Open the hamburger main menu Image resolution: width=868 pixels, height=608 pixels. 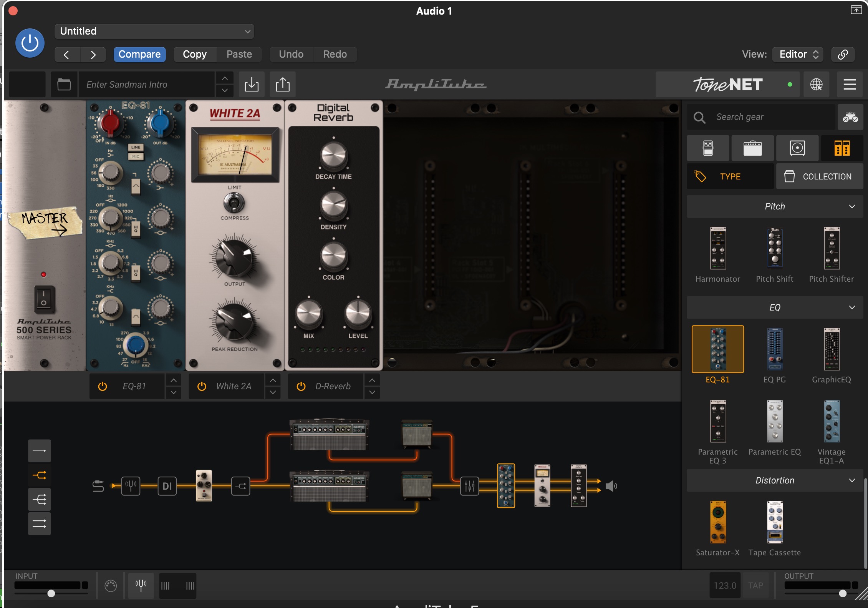coord(850,85)
